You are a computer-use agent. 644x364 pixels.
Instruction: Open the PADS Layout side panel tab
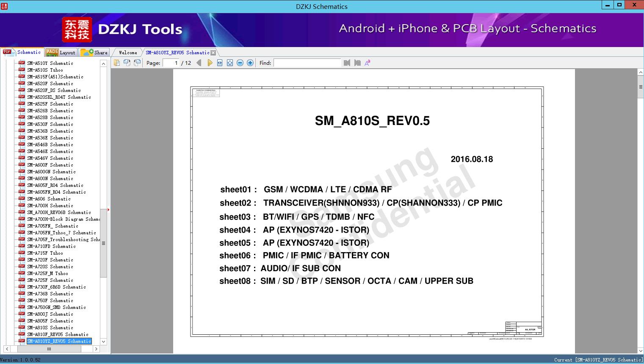(x=61, y=53)
